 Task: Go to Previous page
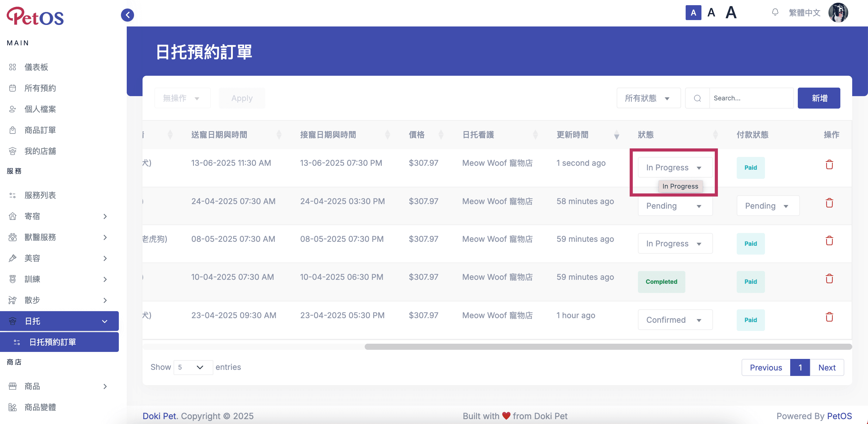766,367
